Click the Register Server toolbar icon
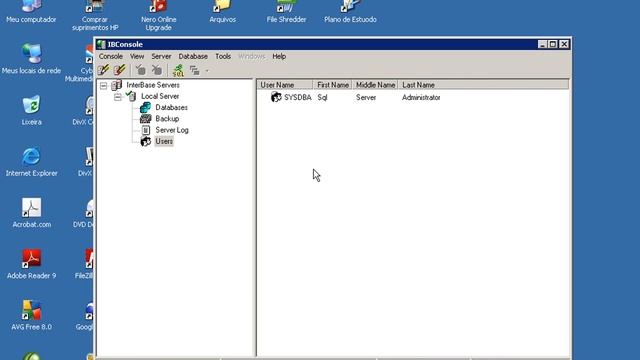 (x=104, y=70)
